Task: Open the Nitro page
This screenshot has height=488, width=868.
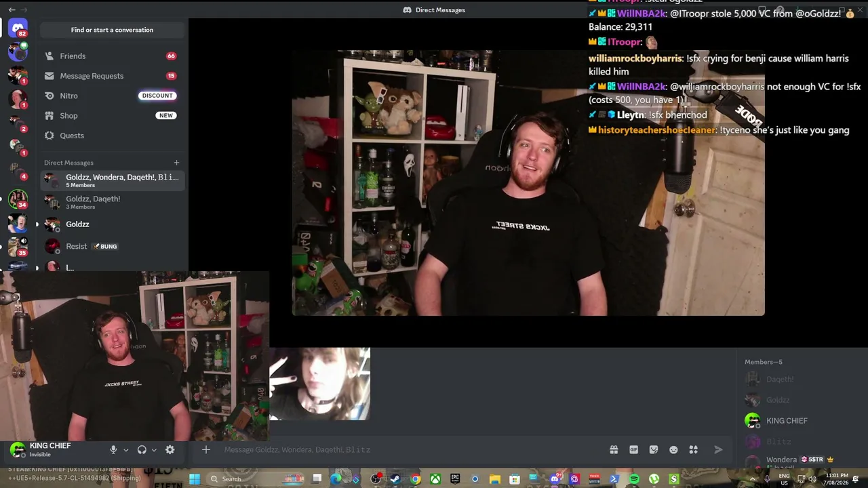Action: pyautogui.click(x=112, y=96)
